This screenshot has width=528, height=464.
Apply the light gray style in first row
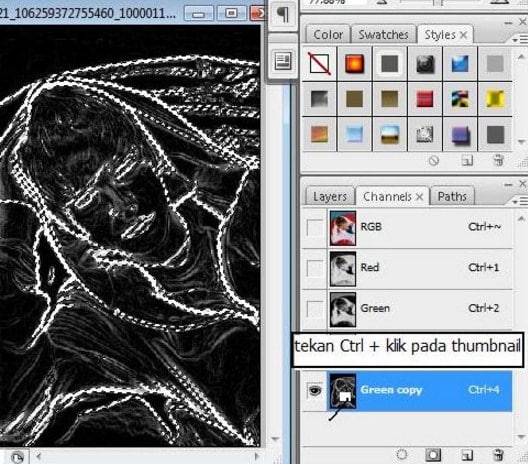495,64
